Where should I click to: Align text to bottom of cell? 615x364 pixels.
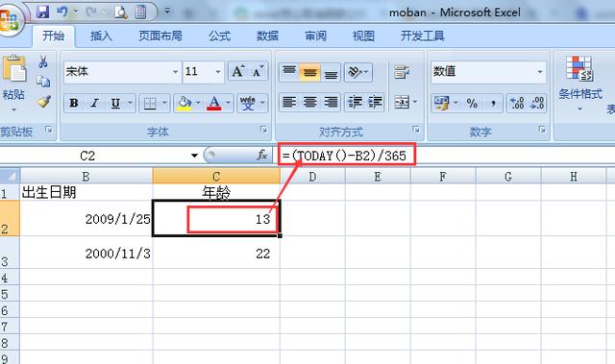(331, 72)
